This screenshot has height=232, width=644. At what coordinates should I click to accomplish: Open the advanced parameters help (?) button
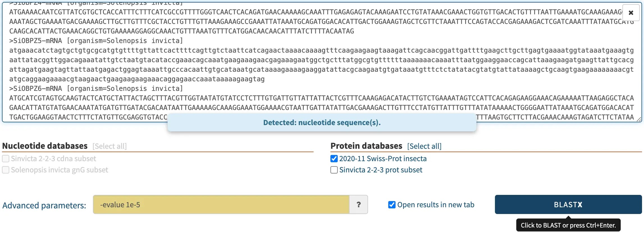click(x=358, y=205)
